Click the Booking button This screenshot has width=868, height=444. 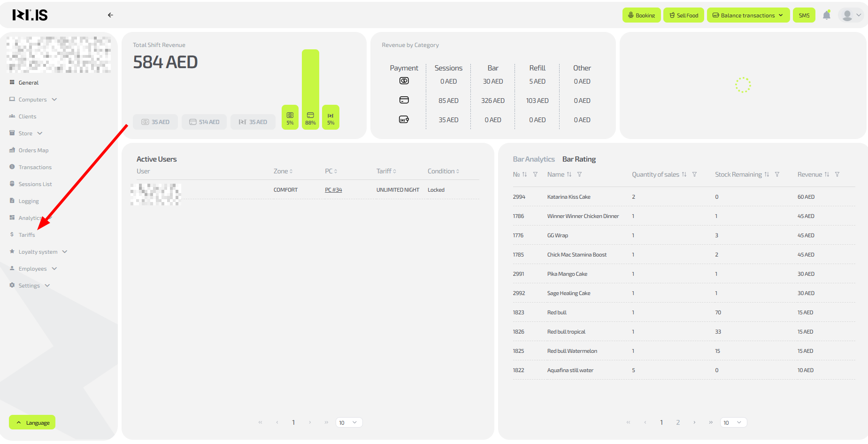tap(641, 16)
